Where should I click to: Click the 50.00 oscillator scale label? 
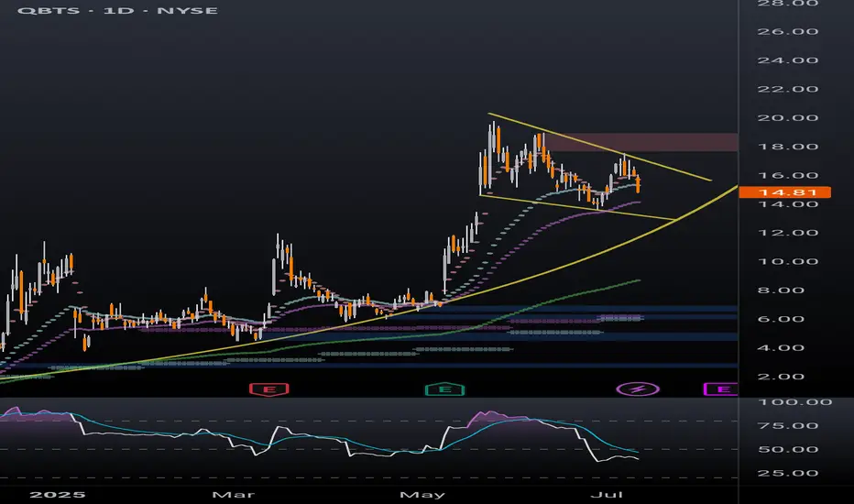click(787, 450)
